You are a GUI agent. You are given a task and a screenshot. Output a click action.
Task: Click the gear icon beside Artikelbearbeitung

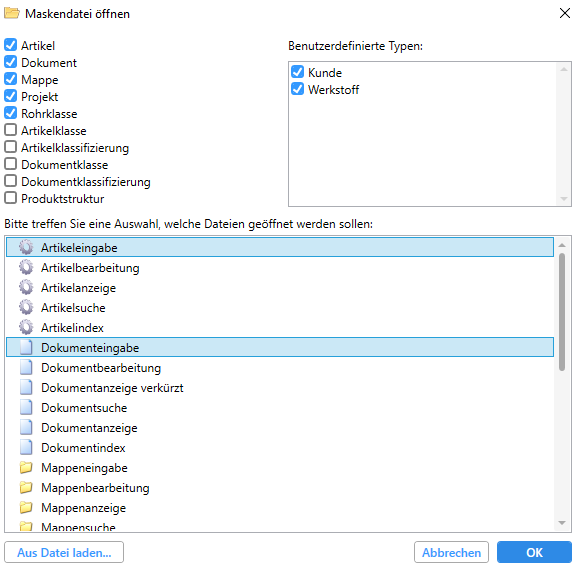26,267
